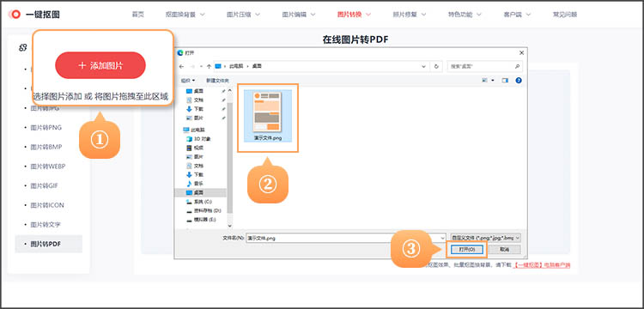This screenshot has height=309, width=644.
Task: Go up one folder level
Action: pos(209,66)
